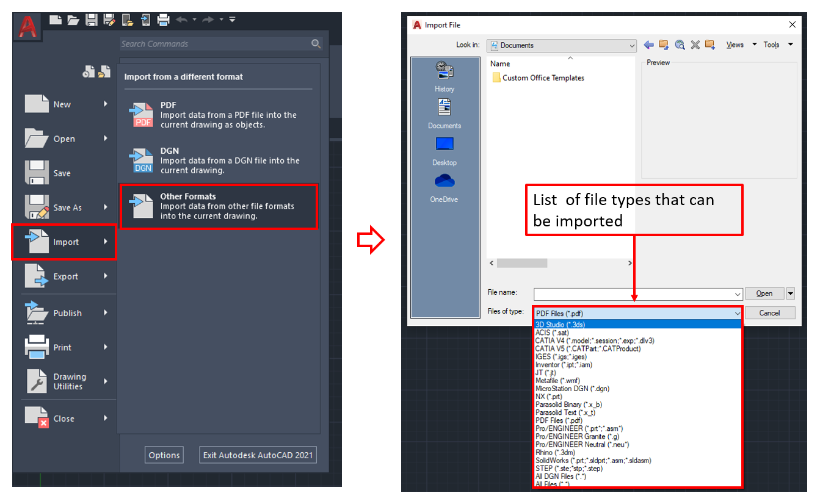Go to History in places sidebar
Screen dimensions: 820x504
[444, 77]
